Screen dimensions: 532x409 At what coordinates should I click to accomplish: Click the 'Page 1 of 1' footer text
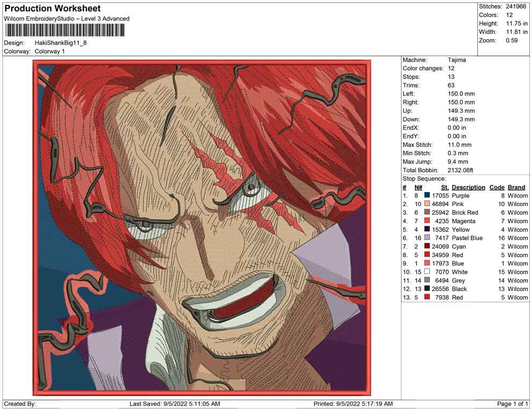click(x=512, y=404)
